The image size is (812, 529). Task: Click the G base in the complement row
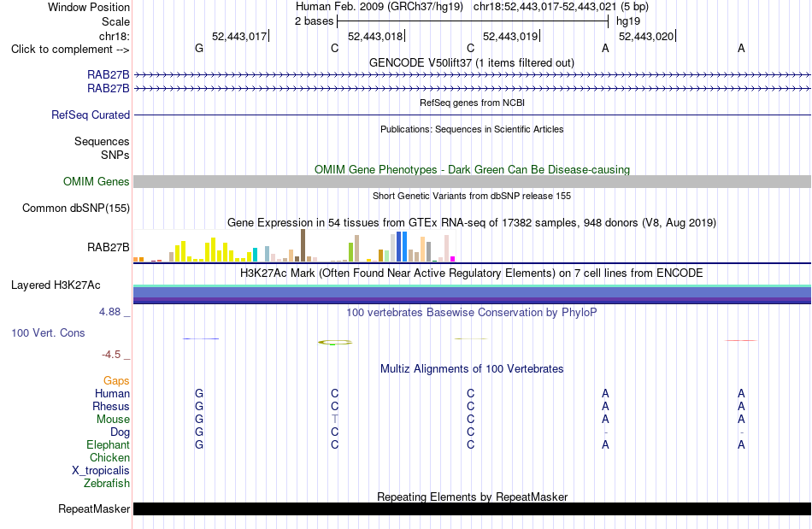(199, 48)
